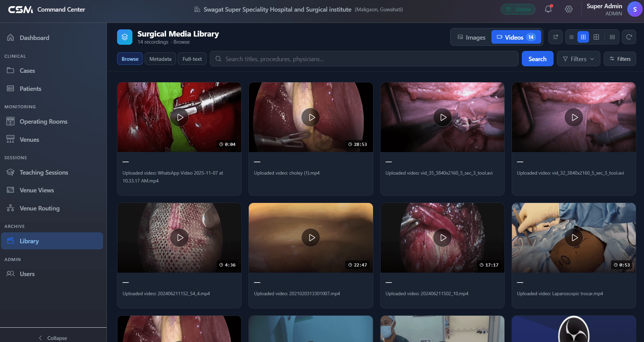This screenshot has width=644, height=342.
Task: Open the thumbnail with masked surgeon
Action: [x=442, y=329]
